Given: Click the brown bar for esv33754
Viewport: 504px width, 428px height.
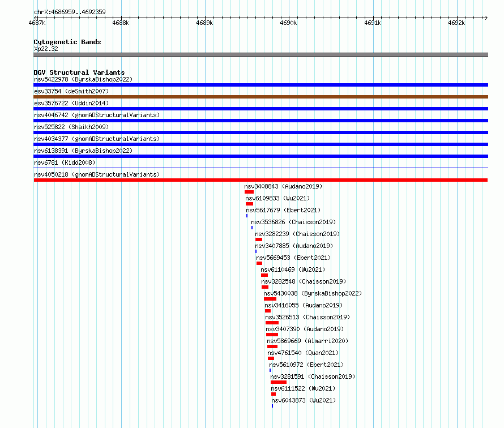Looking at the screenshot, I should pos(260,97).
